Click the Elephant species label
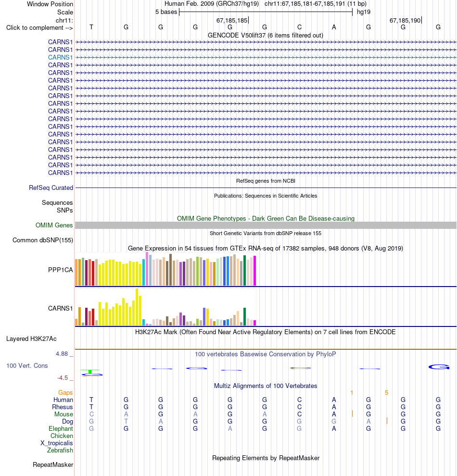 (61, 429)
